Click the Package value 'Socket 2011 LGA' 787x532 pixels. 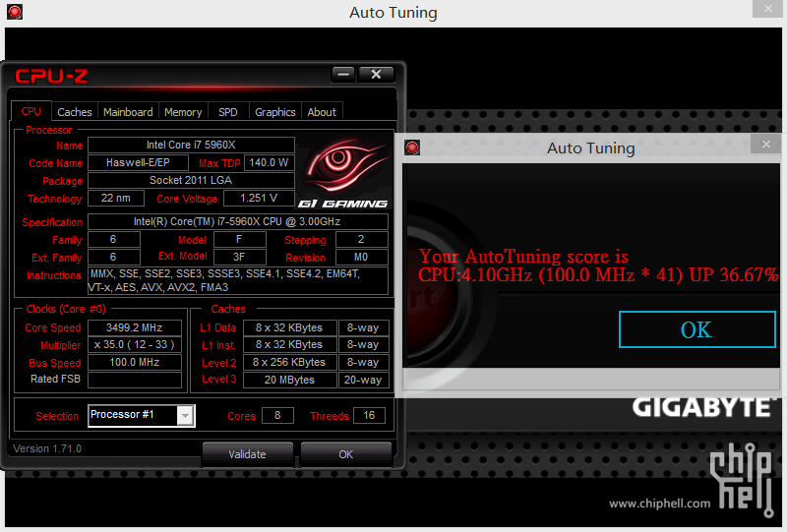click(191, 180)
